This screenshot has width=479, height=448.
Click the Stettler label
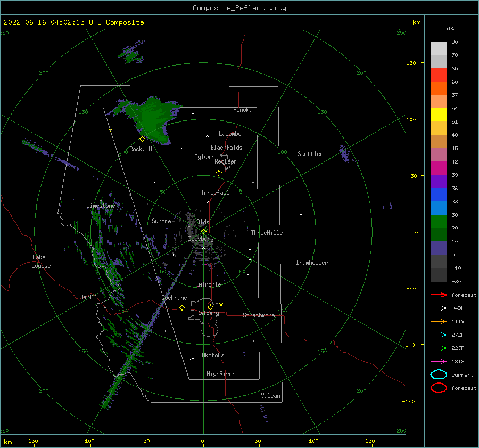[x=310, y=154]
